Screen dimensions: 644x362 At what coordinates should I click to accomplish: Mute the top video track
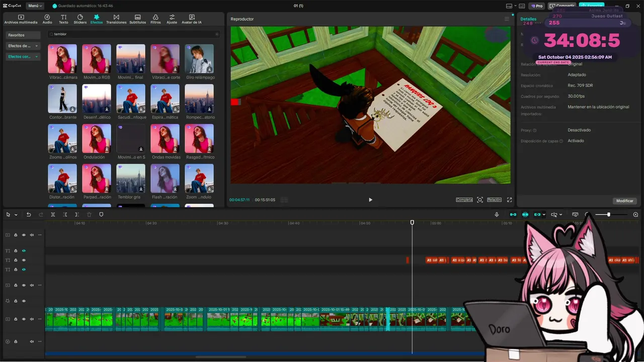coord(32,235)
